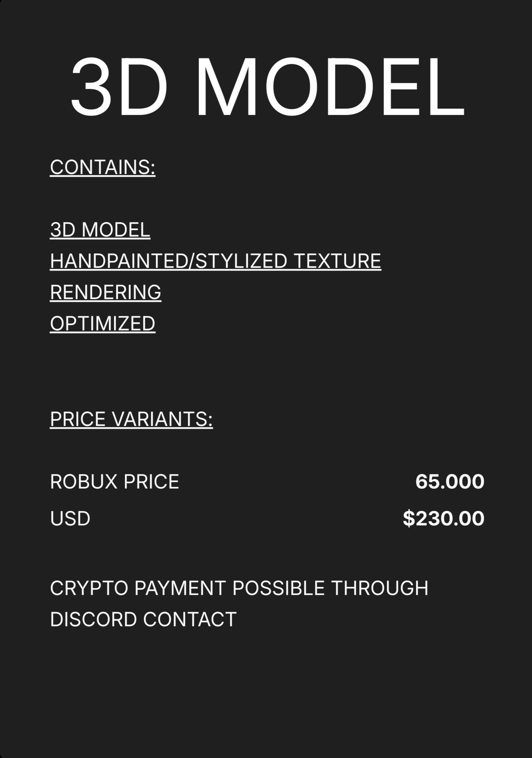This screenshot has height=758, width=532.
Task: Click the word "PAYMENT"
Action: (x=180, y=588)
